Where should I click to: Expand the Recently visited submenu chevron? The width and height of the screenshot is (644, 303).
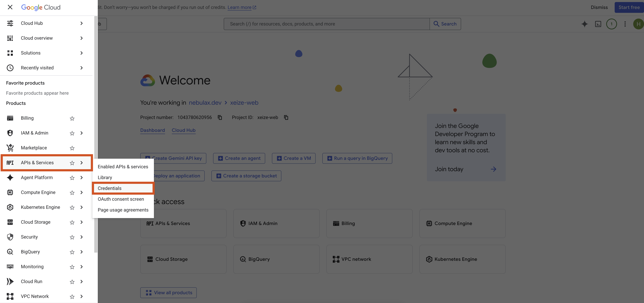[x=81, y=68]
